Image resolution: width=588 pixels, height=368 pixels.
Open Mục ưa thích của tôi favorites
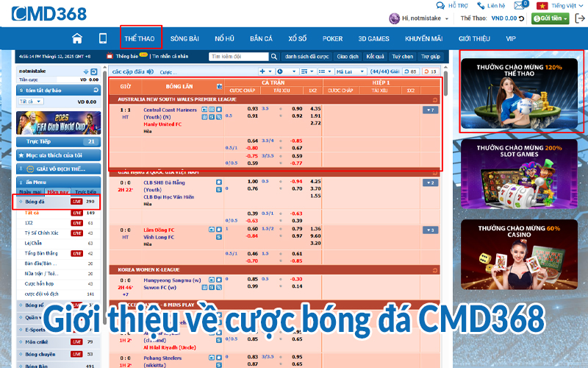click(x=59, y=155)
